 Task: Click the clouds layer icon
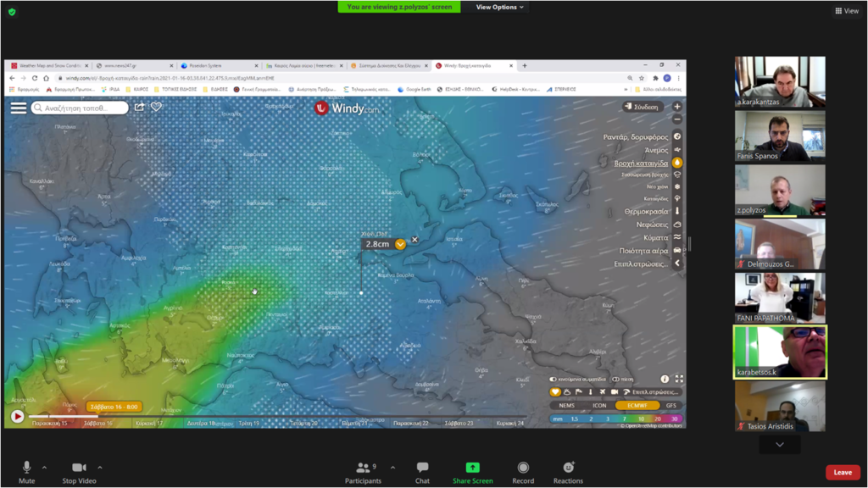click(676, 225)
